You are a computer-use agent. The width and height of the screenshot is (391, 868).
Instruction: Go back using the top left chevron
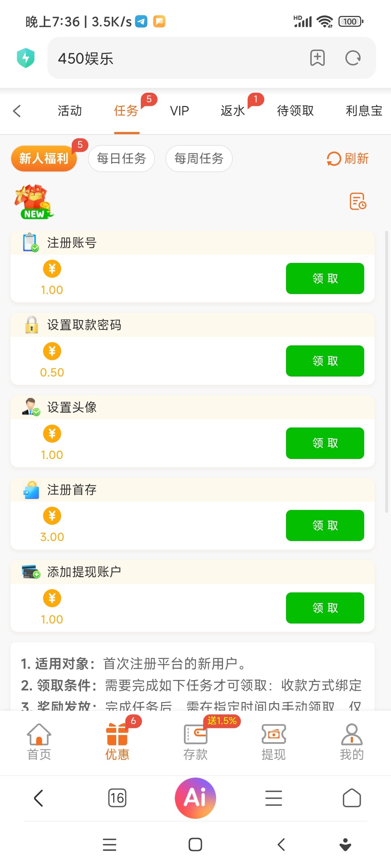[x=17, y=111]
